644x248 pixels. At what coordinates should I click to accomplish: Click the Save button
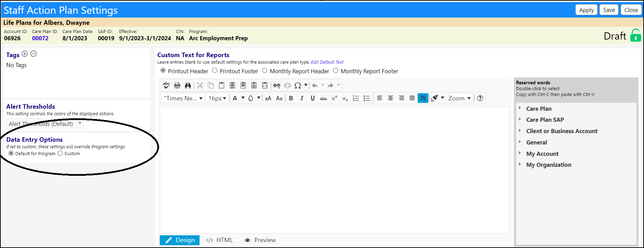click(609, 10)
